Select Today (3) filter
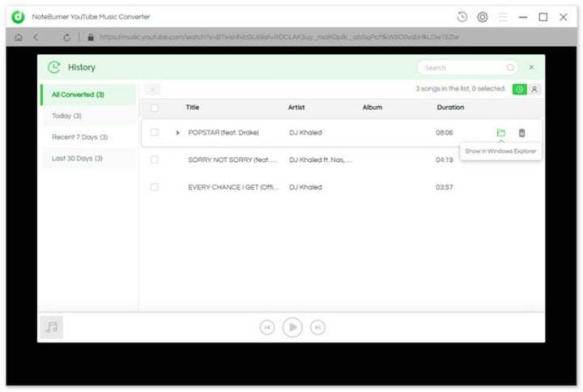 click(x=88, y=116)
